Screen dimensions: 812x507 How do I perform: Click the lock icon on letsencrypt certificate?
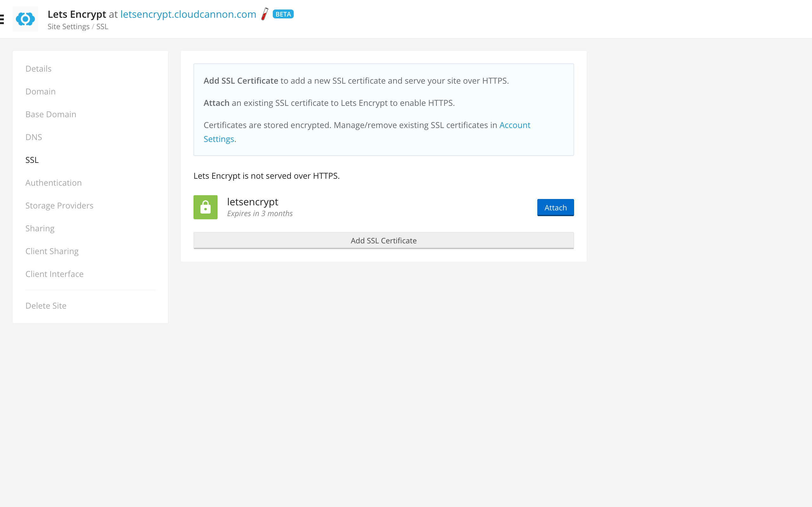(x=205, y=207)
